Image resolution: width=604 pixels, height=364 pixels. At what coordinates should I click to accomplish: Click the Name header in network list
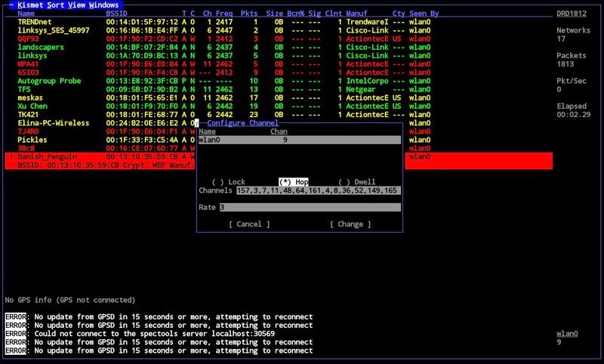26,14
